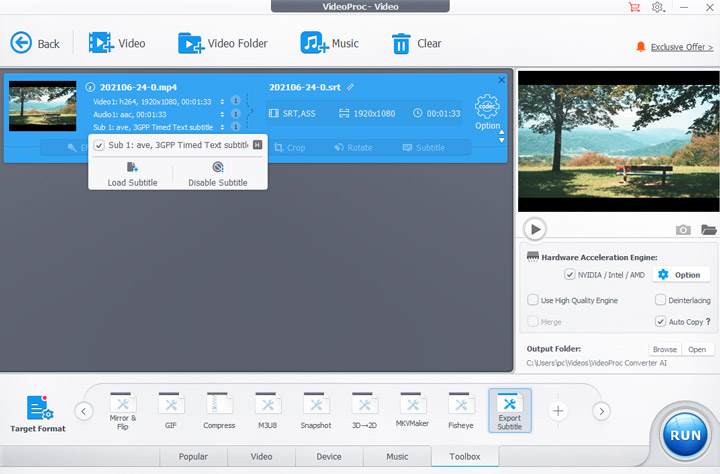Move item up with the up arrow

point(501,132)
